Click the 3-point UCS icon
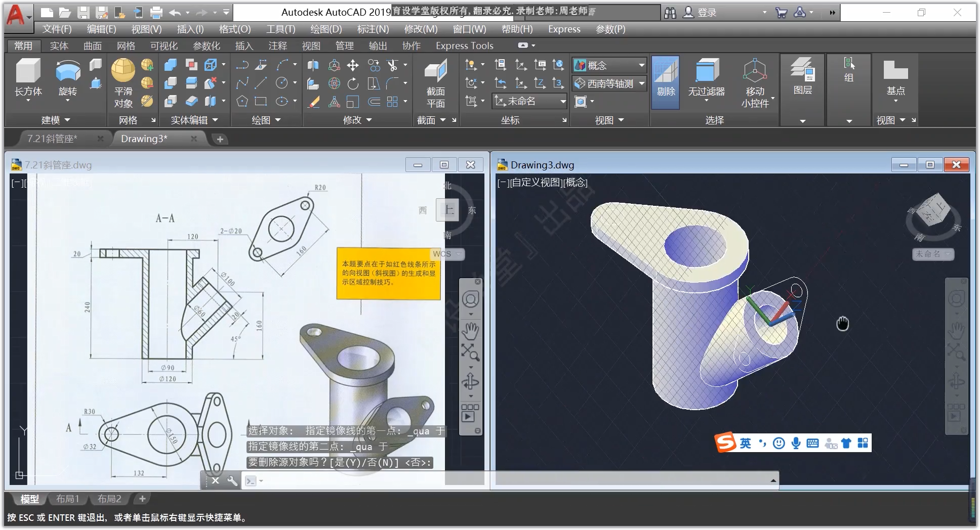The height and width of the screenshot is (530, 980). click(x=558, y=83)
